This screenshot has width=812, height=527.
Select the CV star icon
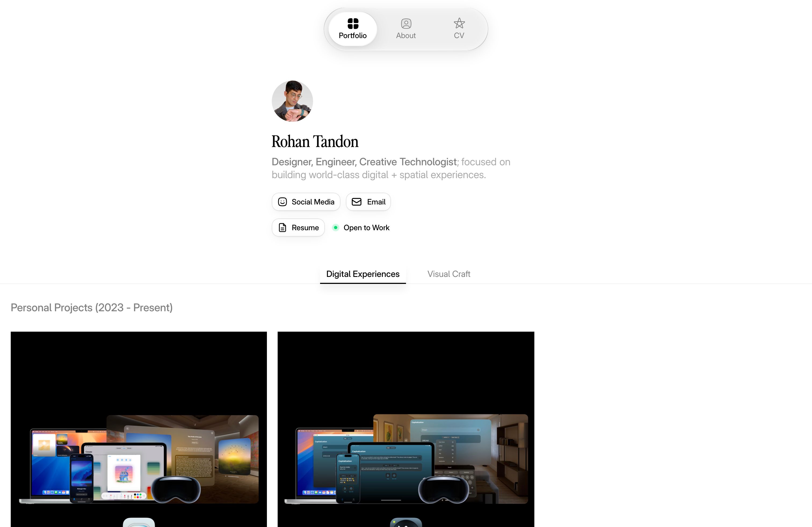point(459,23)
